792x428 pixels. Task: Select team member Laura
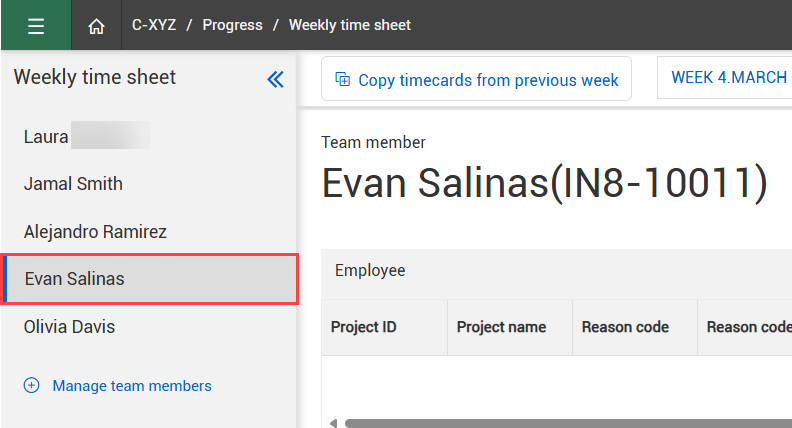coord(46,137)
